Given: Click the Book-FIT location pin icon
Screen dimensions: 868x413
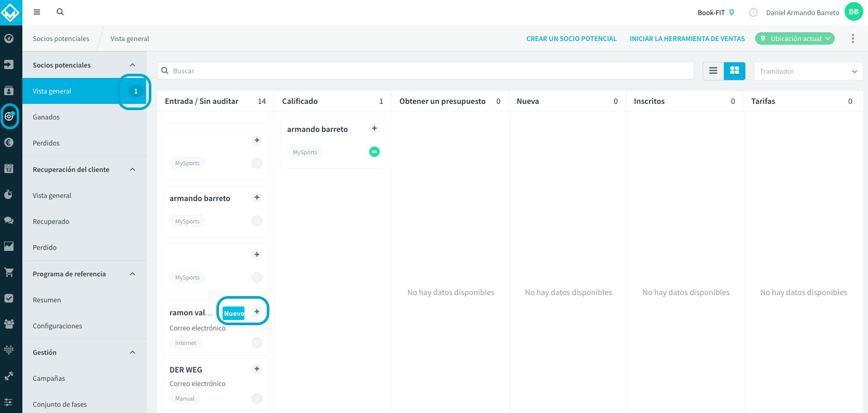Looking at the screenshot, I should click(732, 12).
